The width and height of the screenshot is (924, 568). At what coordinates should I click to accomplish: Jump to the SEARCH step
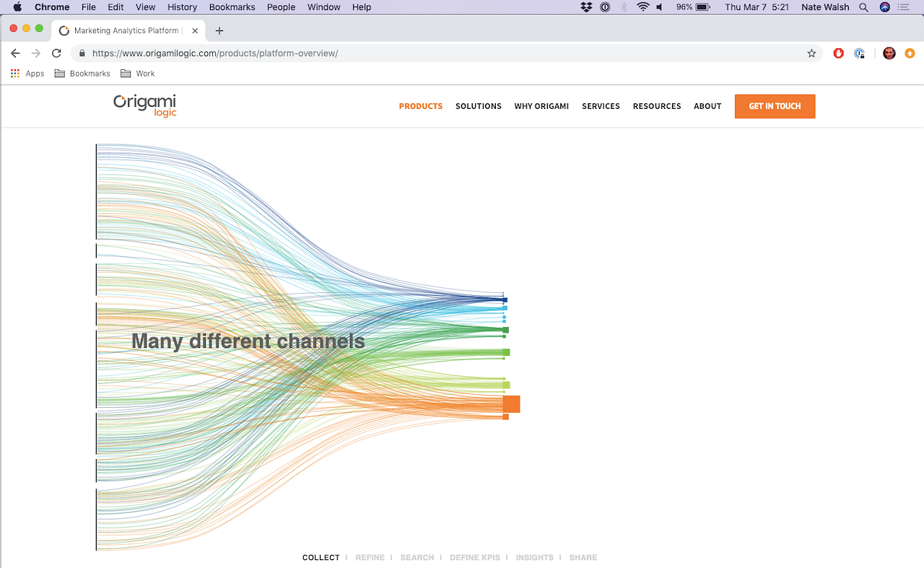pos(417,557)
